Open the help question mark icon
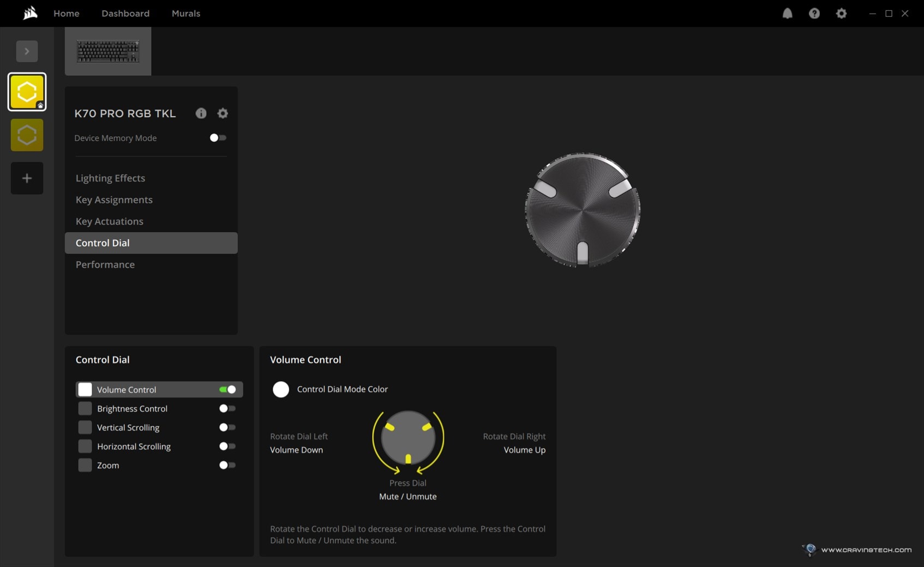924x567 pixels. (814, 14)
